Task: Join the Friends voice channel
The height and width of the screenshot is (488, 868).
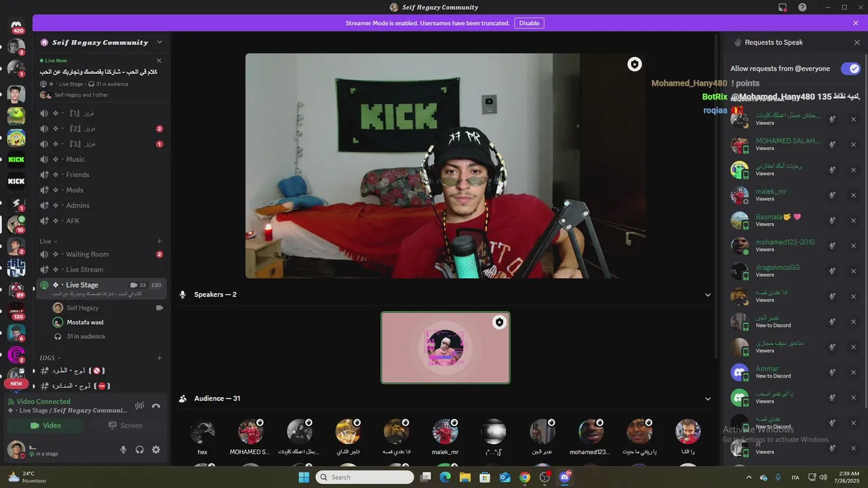Action: click(102, 175)
